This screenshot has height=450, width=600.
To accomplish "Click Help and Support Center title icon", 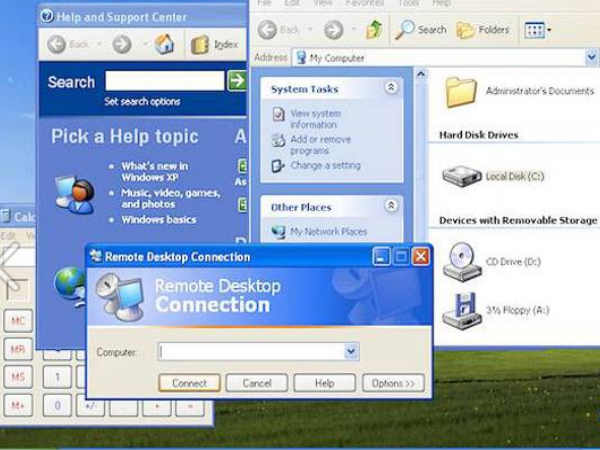I will (47, 16).
